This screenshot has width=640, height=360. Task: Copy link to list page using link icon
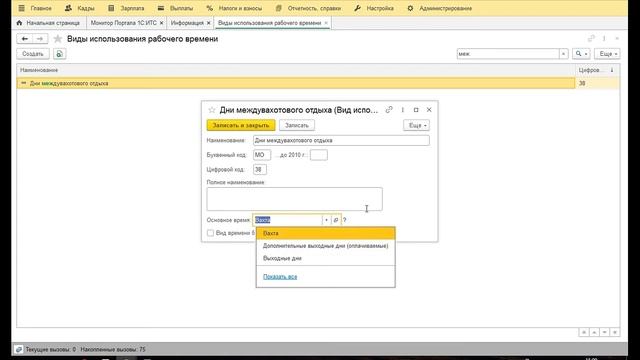click(591, 38)
